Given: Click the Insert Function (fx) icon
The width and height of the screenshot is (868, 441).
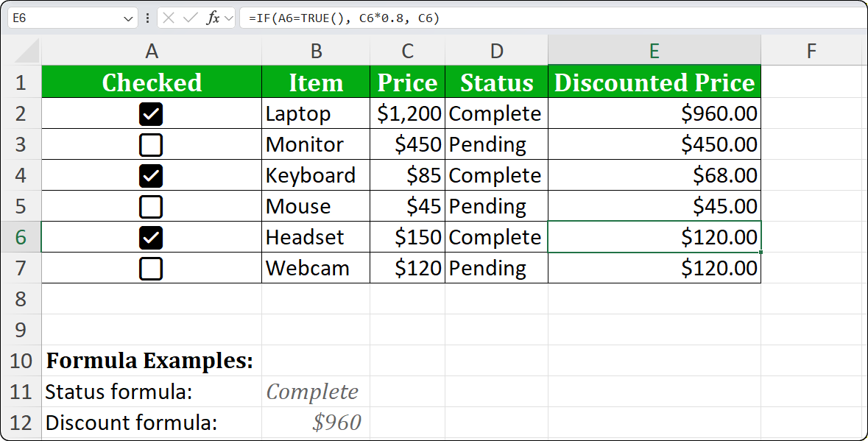Looking at the screenshot, I should tap(214, 18).
